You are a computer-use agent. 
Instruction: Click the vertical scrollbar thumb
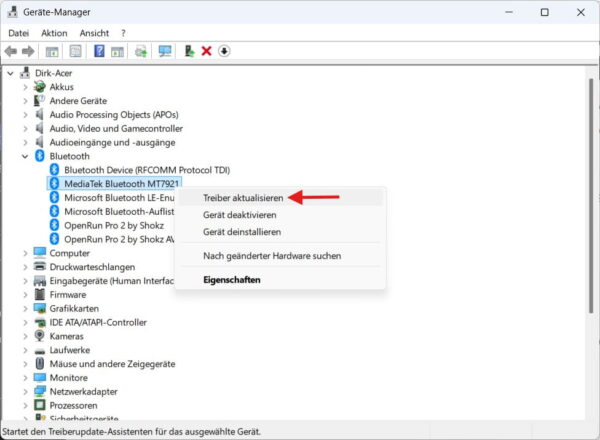pos(591,196)
